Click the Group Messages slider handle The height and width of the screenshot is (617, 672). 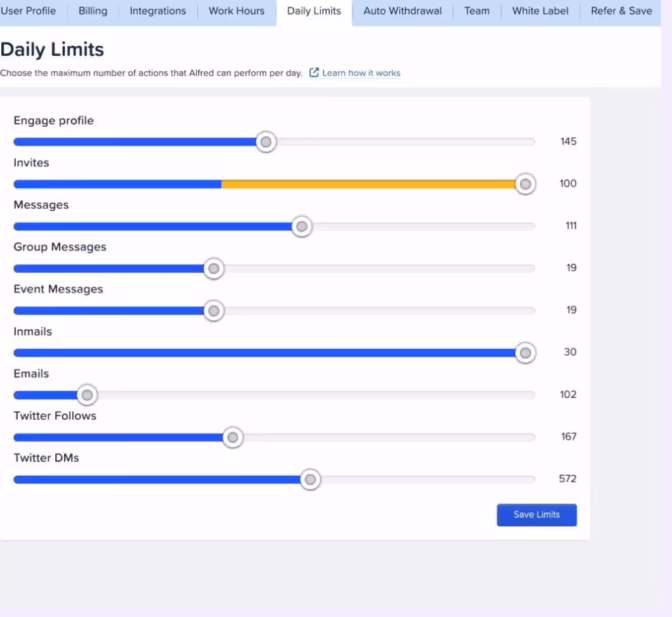[214, 268]
